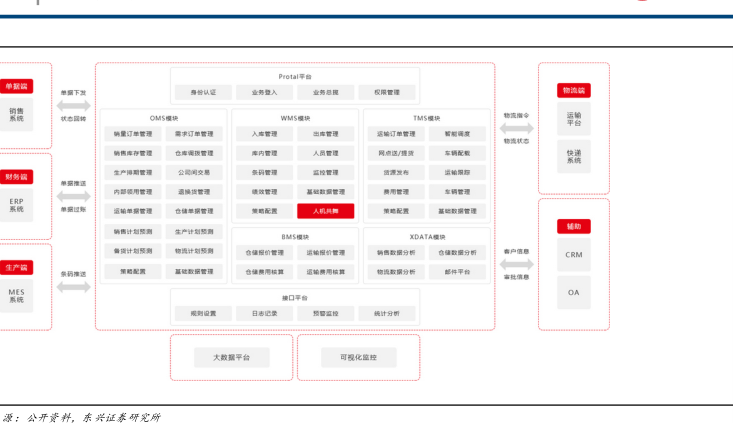Click the red 生产端 label

[x=17, y=267]
